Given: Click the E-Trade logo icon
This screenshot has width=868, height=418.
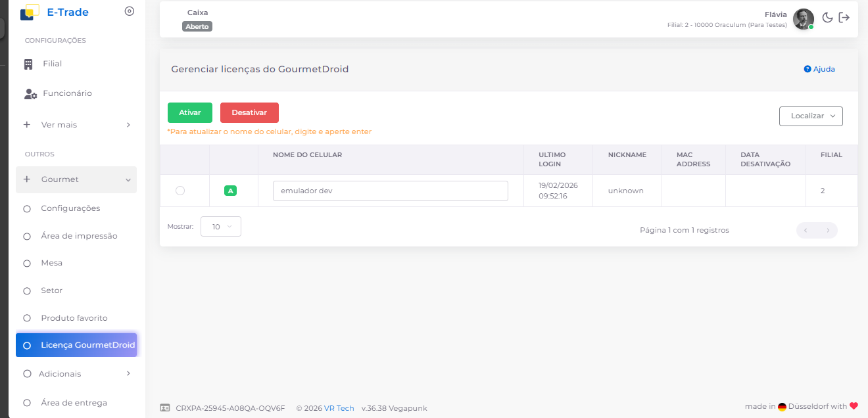Looking at the screenshot, I should (30, 12).
